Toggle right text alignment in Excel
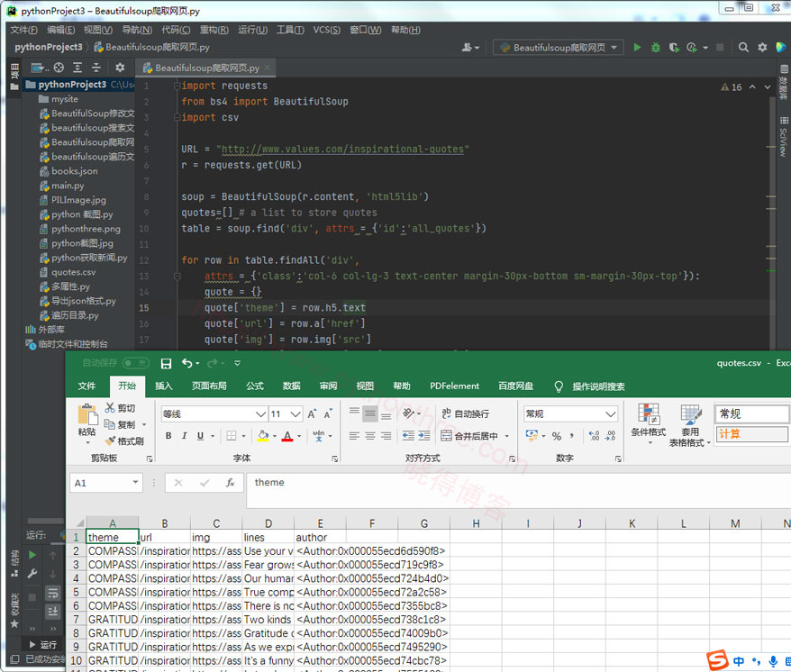 pos(386,436)
